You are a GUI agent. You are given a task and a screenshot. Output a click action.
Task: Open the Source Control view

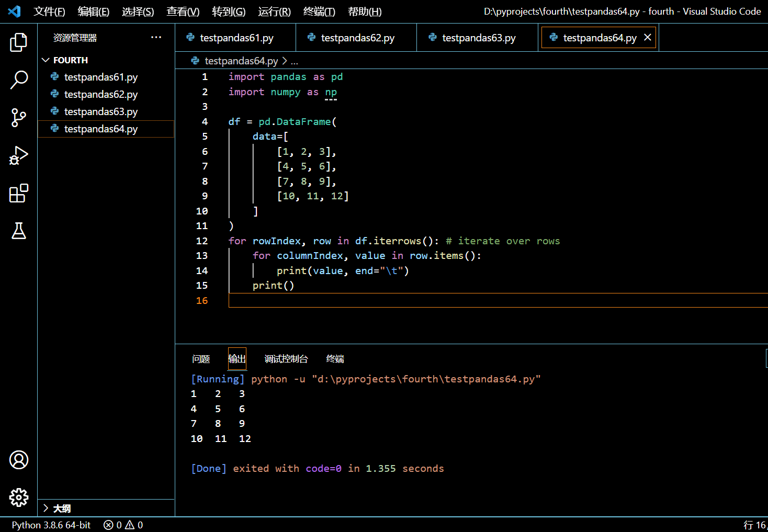pyautogui.click(x=19, y=118)
